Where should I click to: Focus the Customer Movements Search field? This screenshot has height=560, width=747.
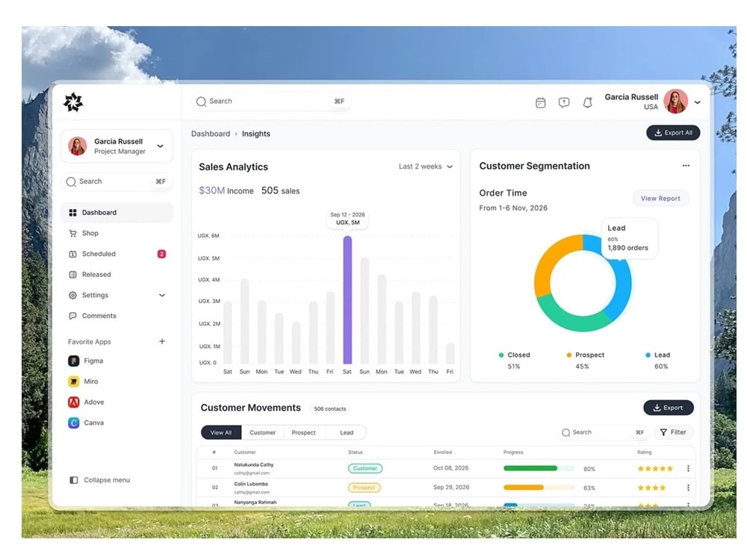pos(603,432)
